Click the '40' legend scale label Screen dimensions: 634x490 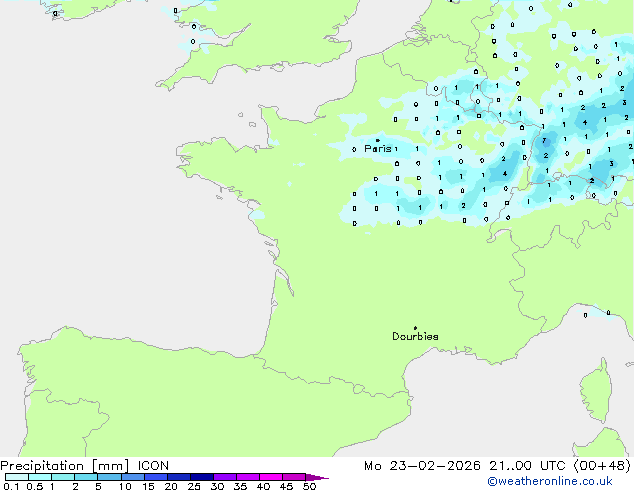tap(263, 486)
